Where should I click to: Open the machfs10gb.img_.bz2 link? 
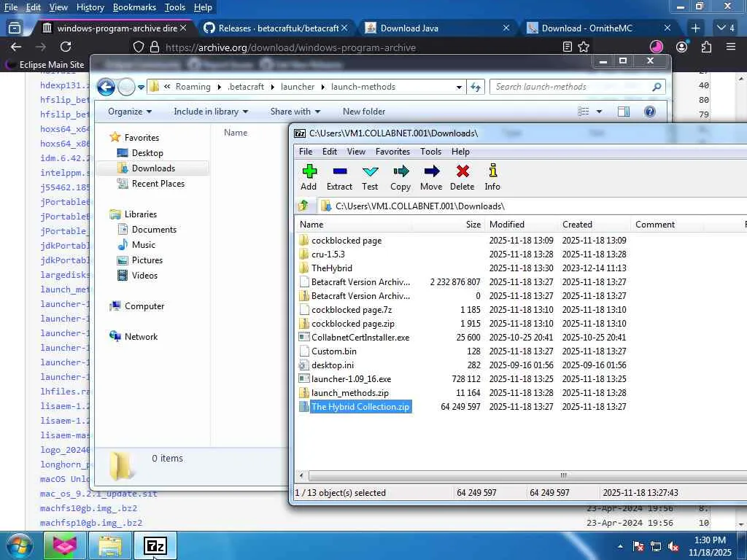click(x=88, y=508)
